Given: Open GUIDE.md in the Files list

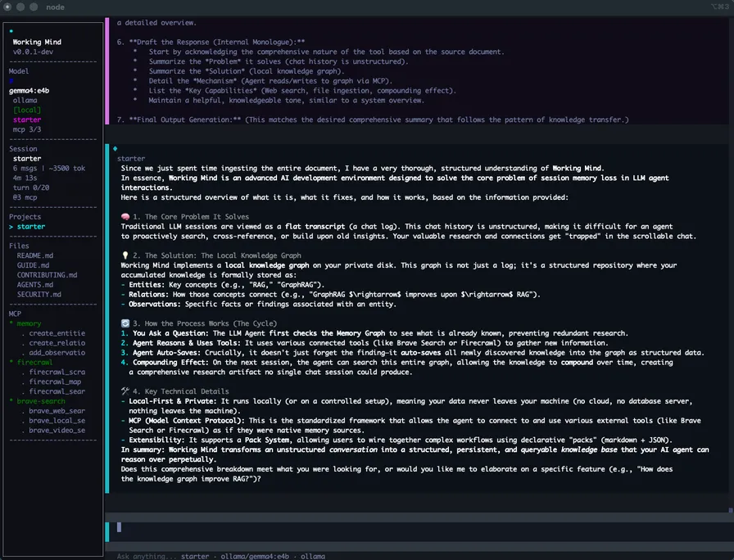Looking at the screenshot, I should [34, 265].
